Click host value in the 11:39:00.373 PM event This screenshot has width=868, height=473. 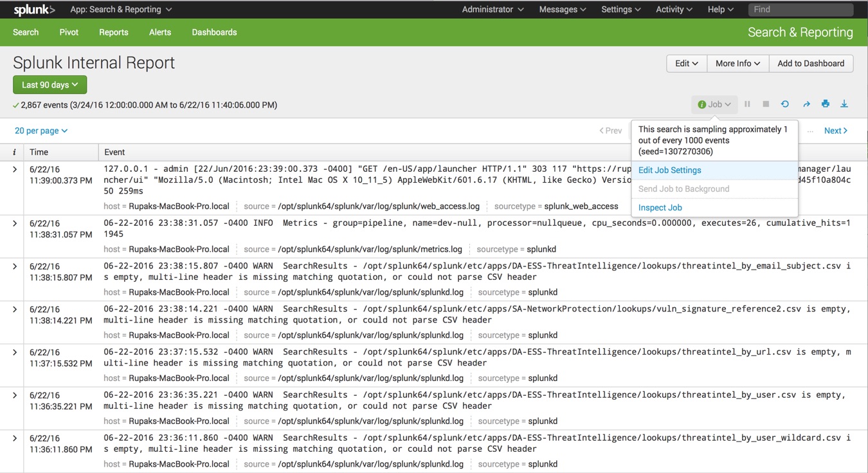(x=179, y=207)
